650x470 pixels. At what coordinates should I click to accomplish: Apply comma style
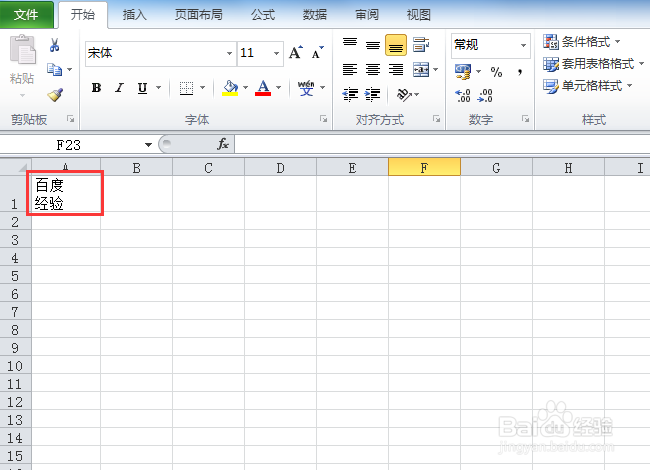click(x=519, y=72)
